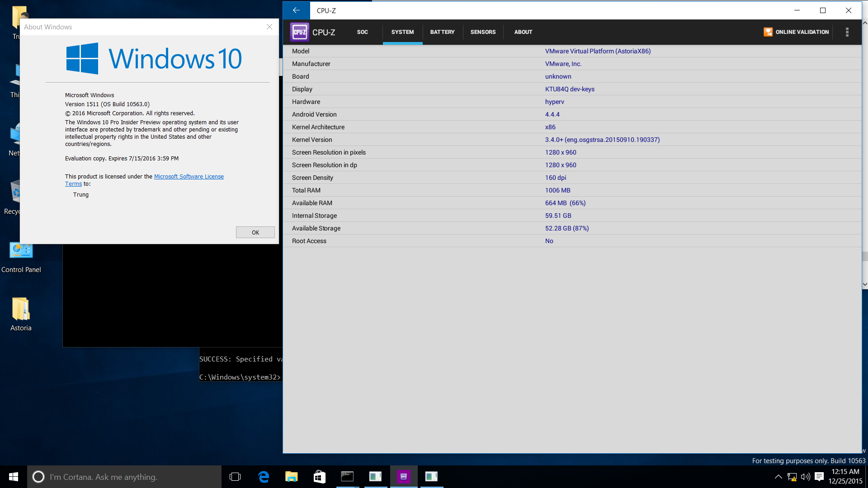The image size is (868, 488).
Task: Click the Display value KTU84Q dev-keys
Action: point(570,89)
